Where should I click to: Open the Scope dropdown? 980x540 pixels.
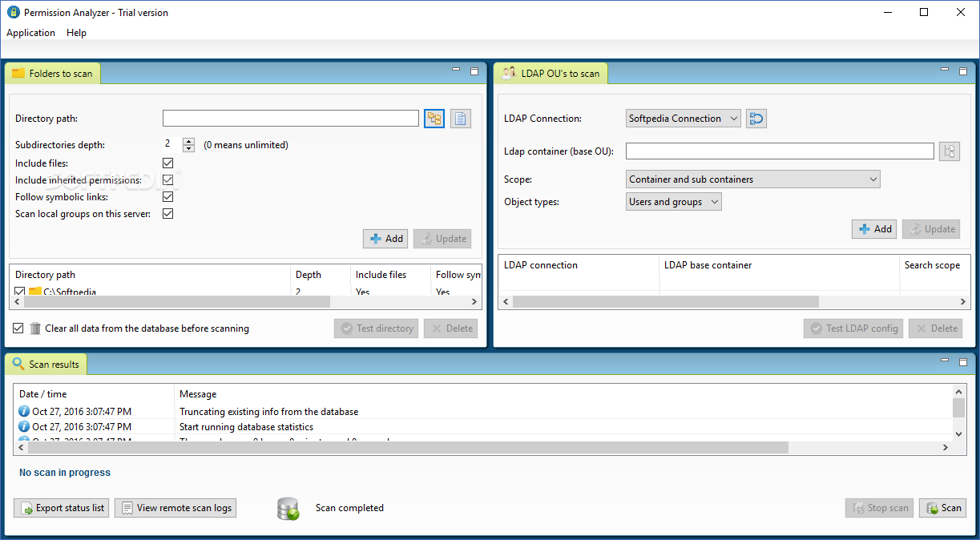point(752,179)
